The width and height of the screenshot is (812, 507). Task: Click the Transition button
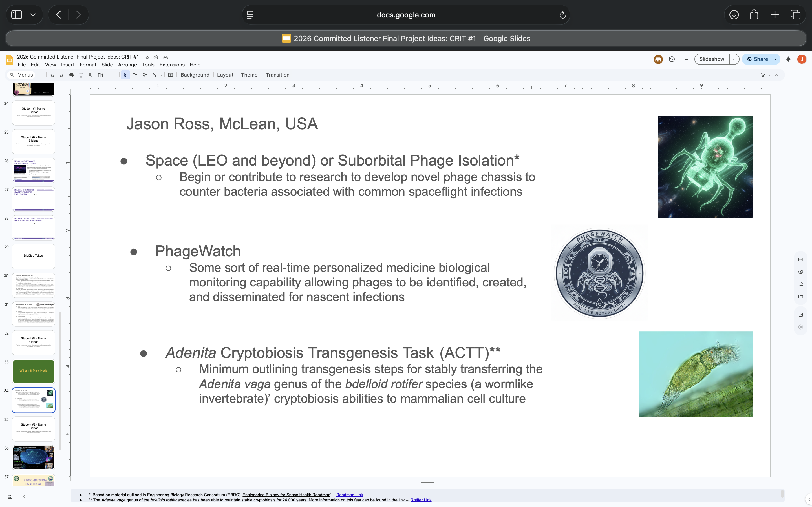[x=277, y=75]
